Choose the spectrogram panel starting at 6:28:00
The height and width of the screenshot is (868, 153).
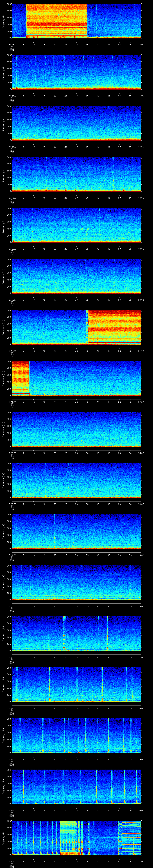coord(76,736)
